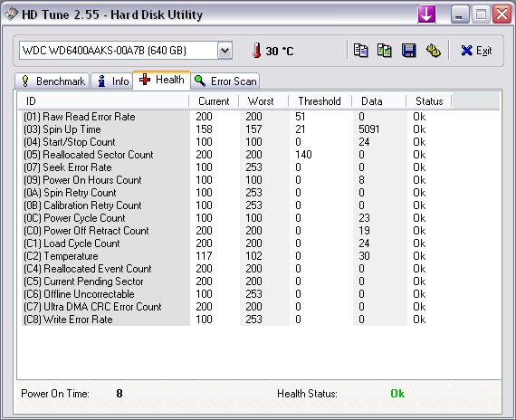Switch to the Benchmark tab
This screenshot has width=516, height=420.
coord(52,81)
